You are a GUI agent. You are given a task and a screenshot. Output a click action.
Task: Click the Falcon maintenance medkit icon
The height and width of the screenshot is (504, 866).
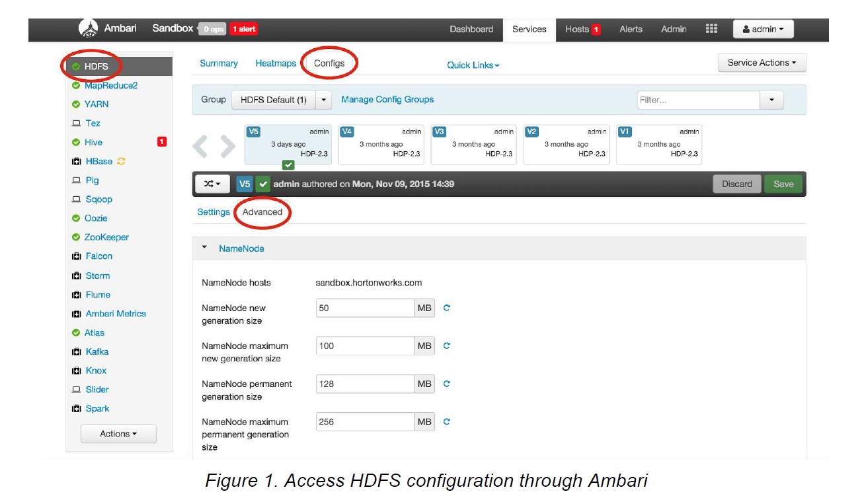76,256
